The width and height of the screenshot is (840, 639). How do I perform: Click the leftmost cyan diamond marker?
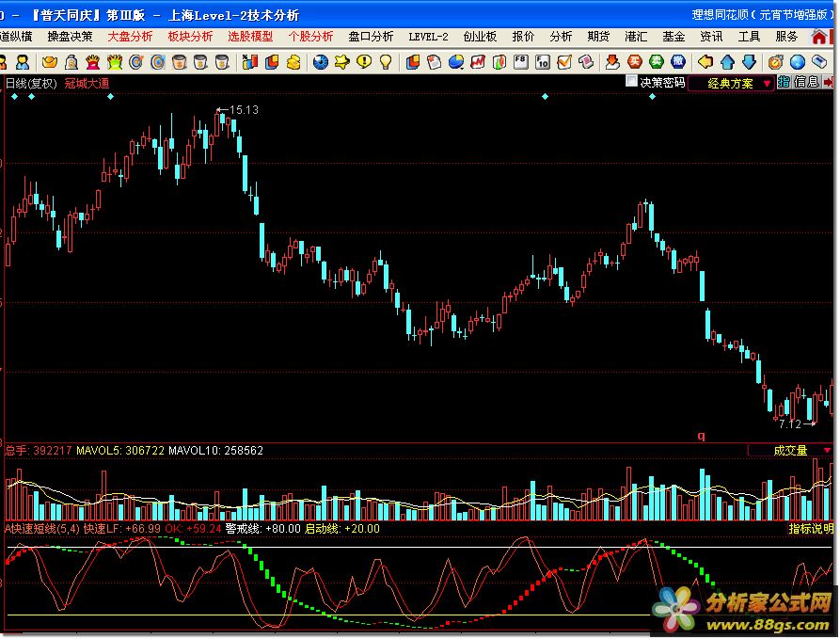tap(14, 97)
